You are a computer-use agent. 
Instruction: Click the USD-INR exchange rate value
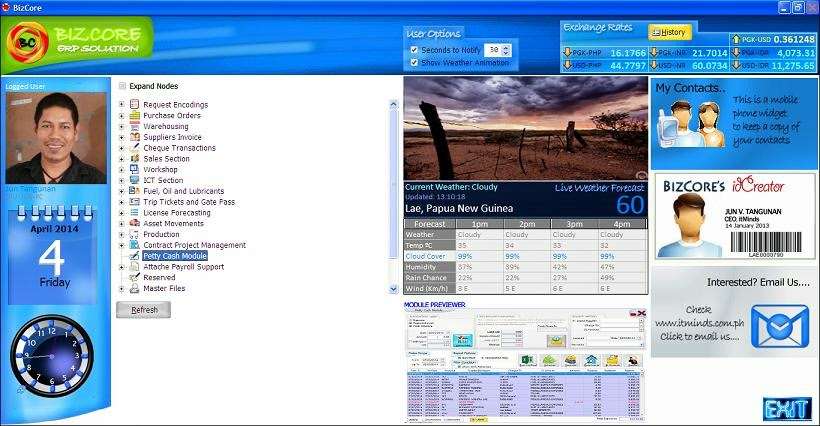[710, 66]
